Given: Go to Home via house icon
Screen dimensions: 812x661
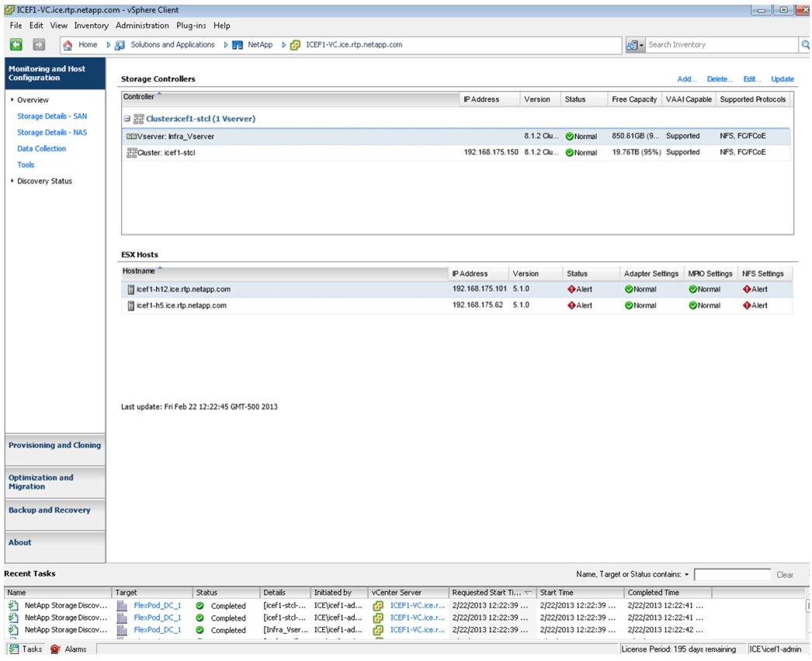Looking at the screenshot, I should tap(68, 45).
